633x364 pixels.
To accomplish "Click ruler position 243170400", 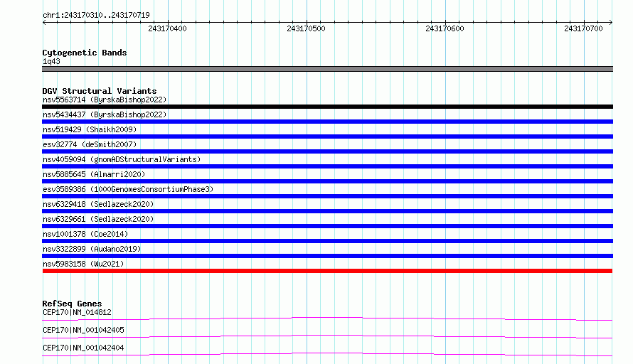I will pyautogui.click(x=168, y=28).
